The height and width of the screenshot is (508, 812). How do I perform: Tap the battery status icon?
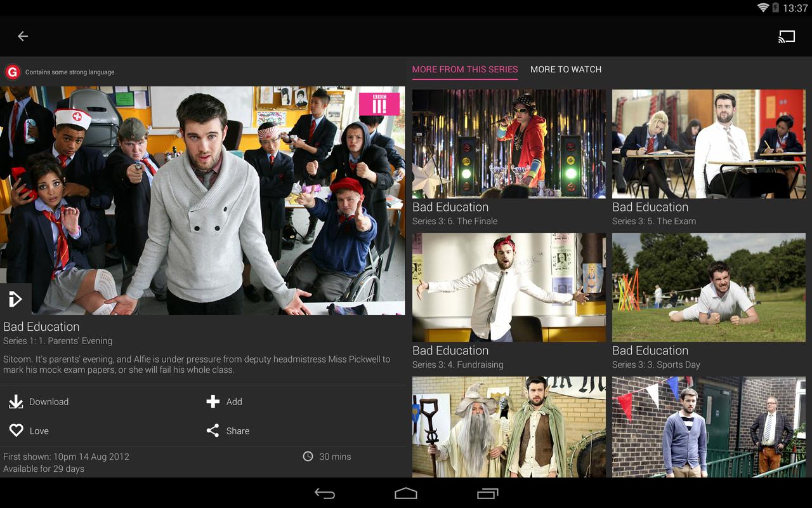point(775,8)
